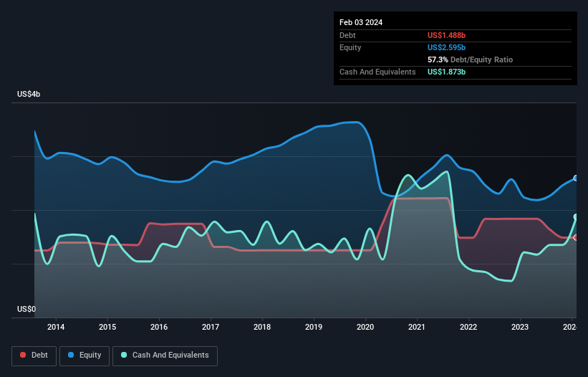588x377 pixels.
Task: Select the 2016 x-axis label
Action: (x=159, y=327)
